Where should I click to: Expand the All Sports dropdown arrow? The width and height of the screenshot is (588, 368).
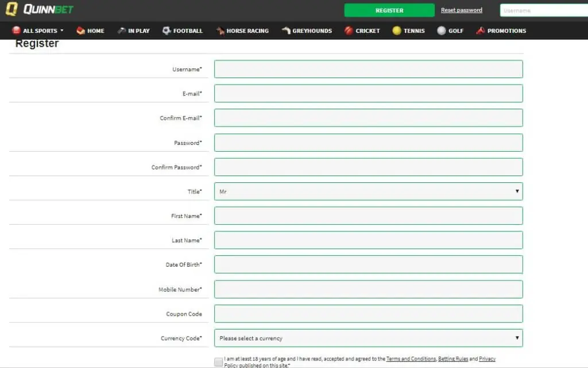pyautogui.click(x=62, y=31)
